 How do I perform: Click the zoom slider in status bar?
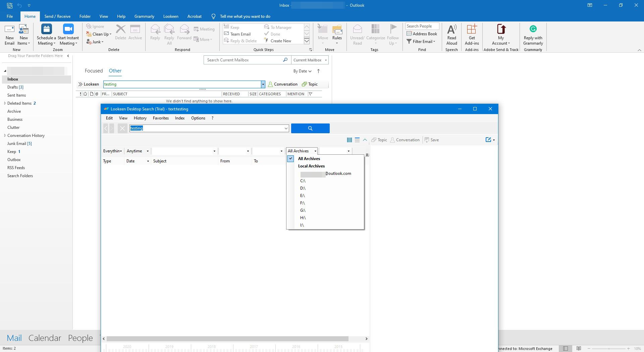608,349
